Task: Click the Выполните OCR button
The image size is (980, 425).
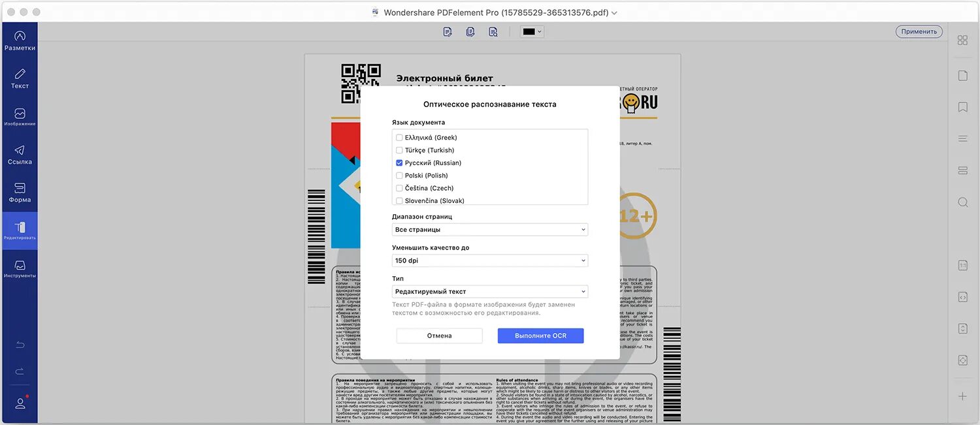Action: tap(540, 336)
